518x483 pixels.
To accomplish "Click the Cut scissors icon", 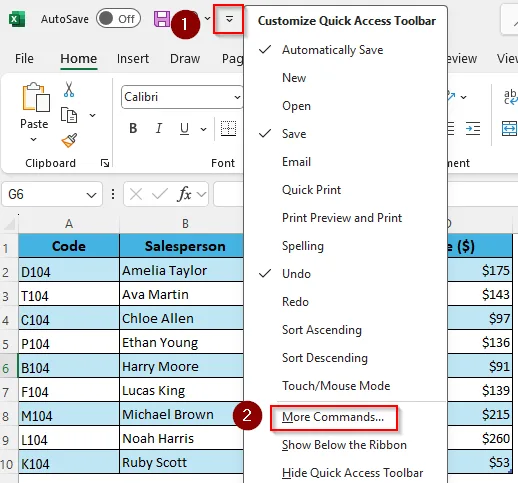I will [x=69, y=89].
